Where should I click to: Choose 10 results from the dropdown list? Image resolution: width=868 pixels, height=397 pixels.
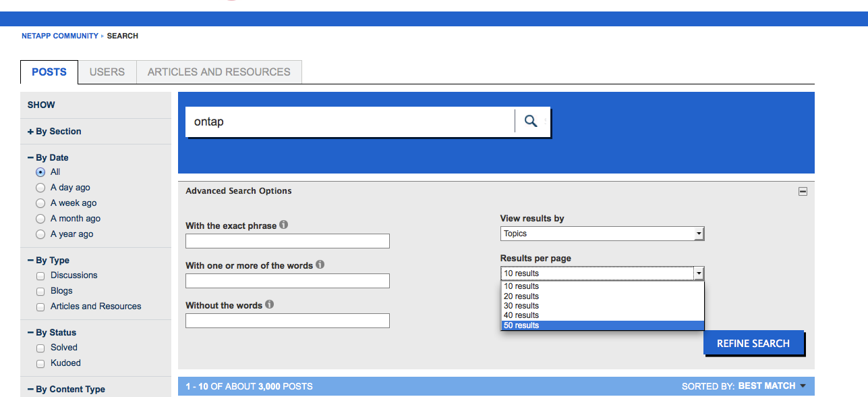coord(602,286)
